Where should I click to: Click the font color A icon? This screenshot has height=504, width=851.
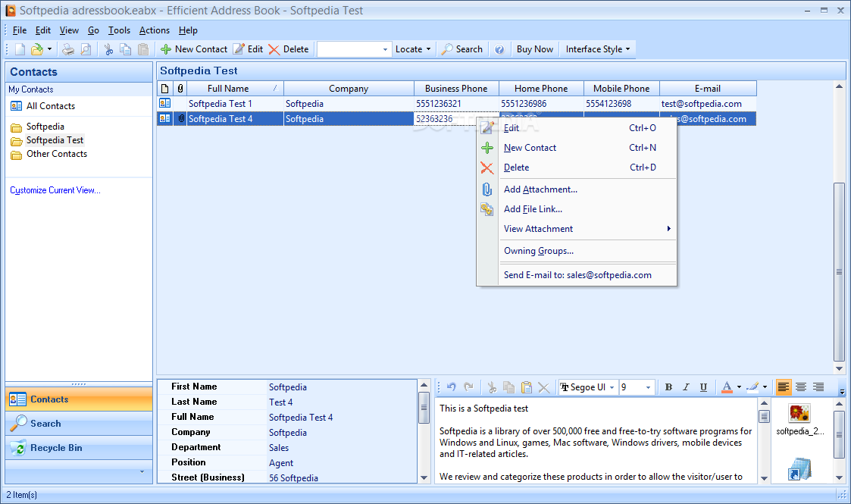tap(727, 387)
